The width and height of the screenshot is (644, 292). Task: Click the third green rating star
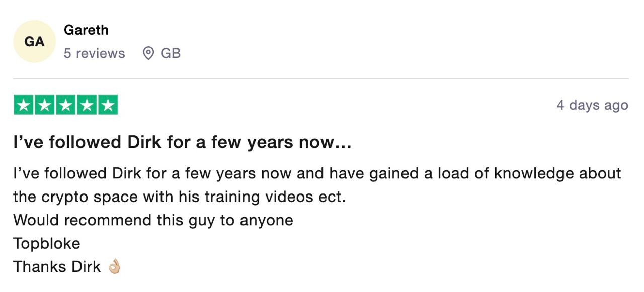pos(65,105)
